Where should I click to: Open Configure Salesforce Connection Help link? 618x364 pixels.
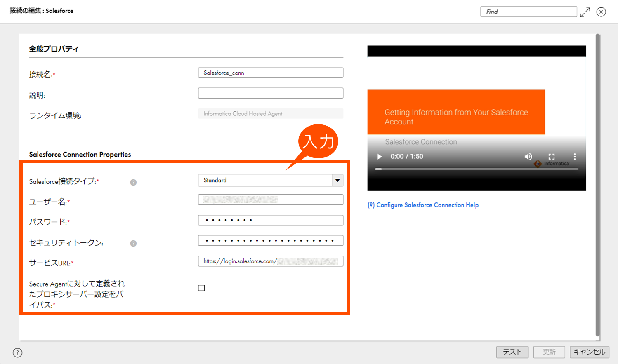click(x=423, y=205)
